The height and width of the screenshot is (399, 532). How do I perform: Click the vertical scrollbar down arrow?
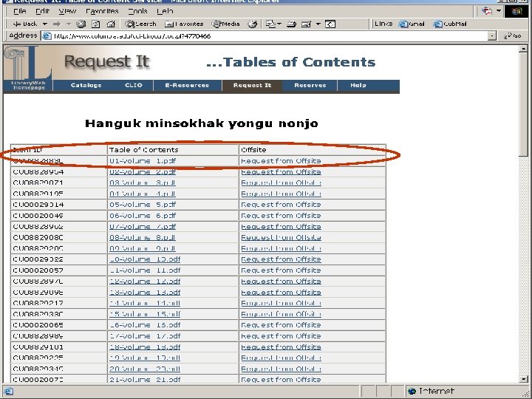click(523, 379)
